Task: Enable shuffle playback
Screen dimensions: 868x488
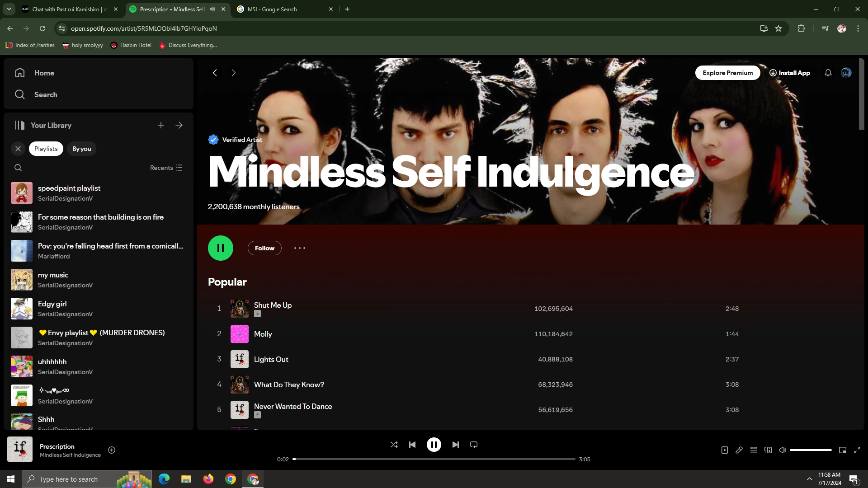Action: pyautogui.click(x=394, y=445)
